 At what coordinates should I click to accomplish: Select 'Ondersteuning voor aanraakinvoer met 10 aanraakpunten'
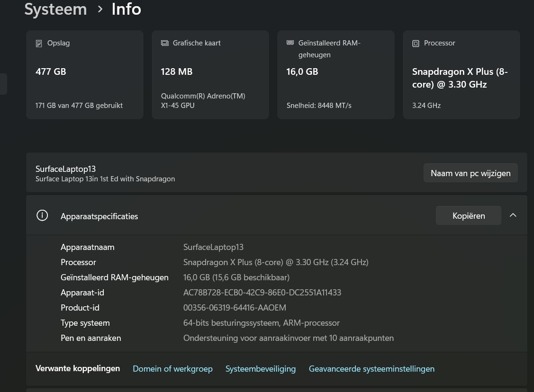pyautogui.click(x=289, y=338)
